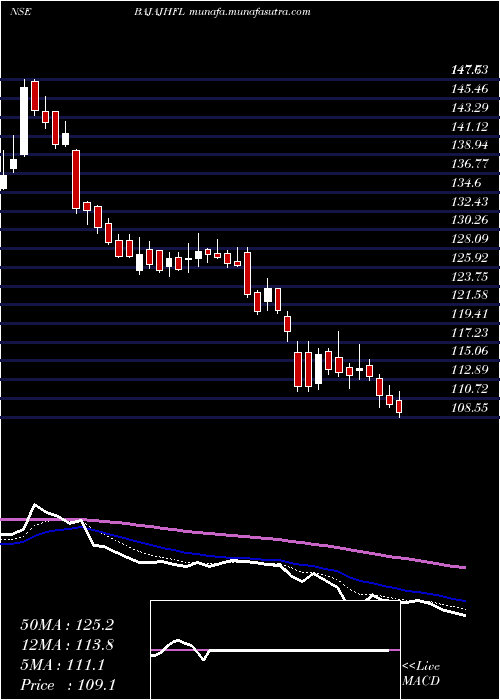Click the <<Live MACD label
Image resolution: width=500 pixels, height=700 pixels.
click(421, 674)
